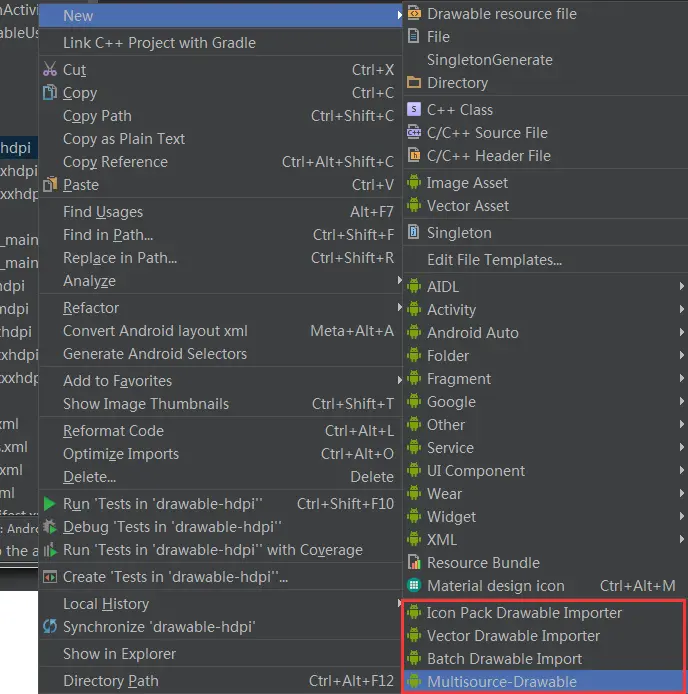Choose Show Image Thumbnails
The height and width of the screenshot is (694, 688).
click(220, 404)
